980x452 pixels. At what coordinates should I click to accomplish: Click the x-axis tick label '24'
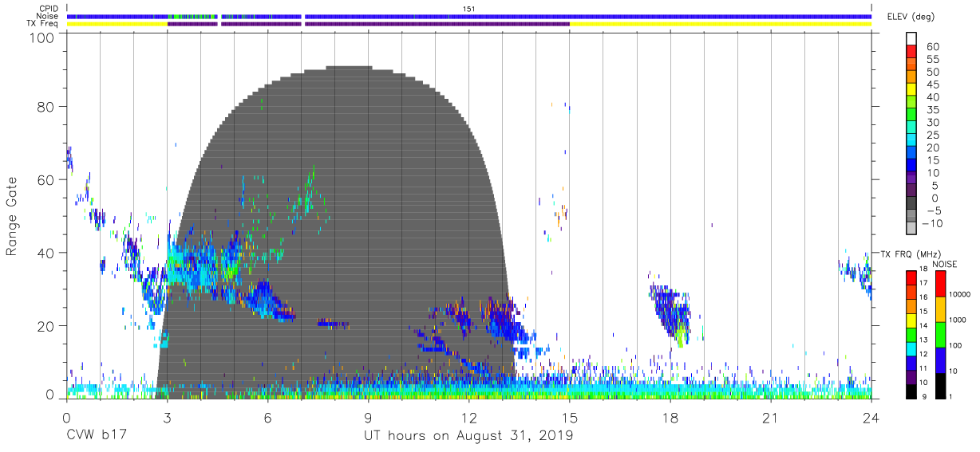tap(871, 419)
